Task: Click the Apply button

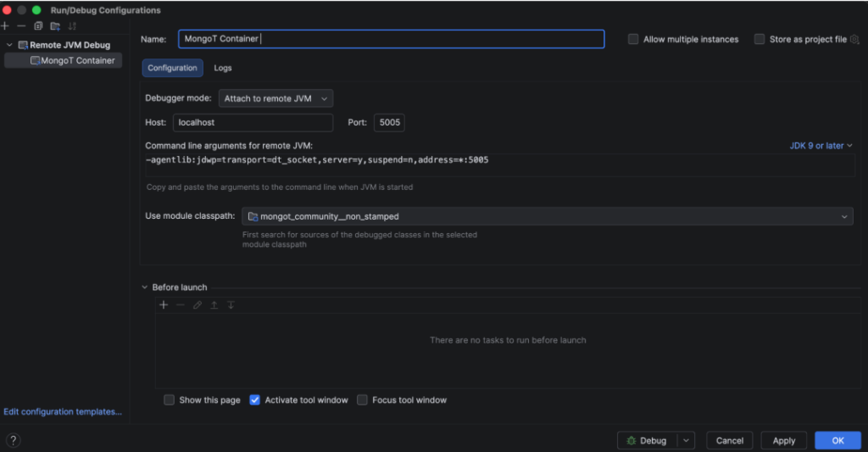Action: pyautogui.click(x=784, y=441)
